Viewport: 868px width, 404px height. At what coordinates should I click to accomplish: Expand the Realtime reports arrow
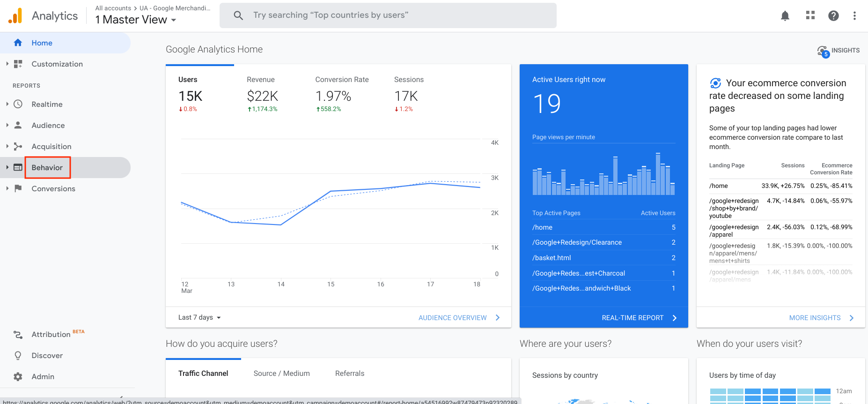[x=7, y=104]
